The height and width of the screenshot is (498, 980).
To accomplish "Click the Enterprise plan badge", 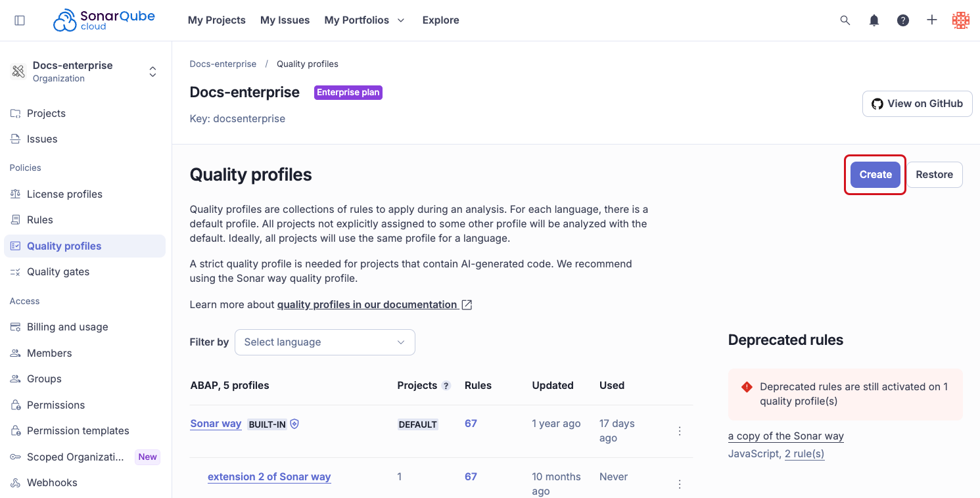I will 348,93.
